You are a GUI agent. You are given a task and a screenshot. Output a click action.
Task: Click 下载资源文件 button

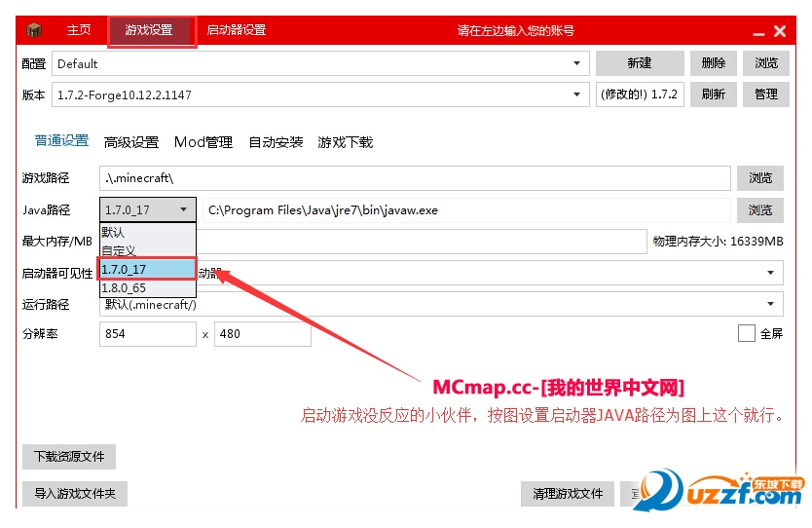click(x=69, y=457)
